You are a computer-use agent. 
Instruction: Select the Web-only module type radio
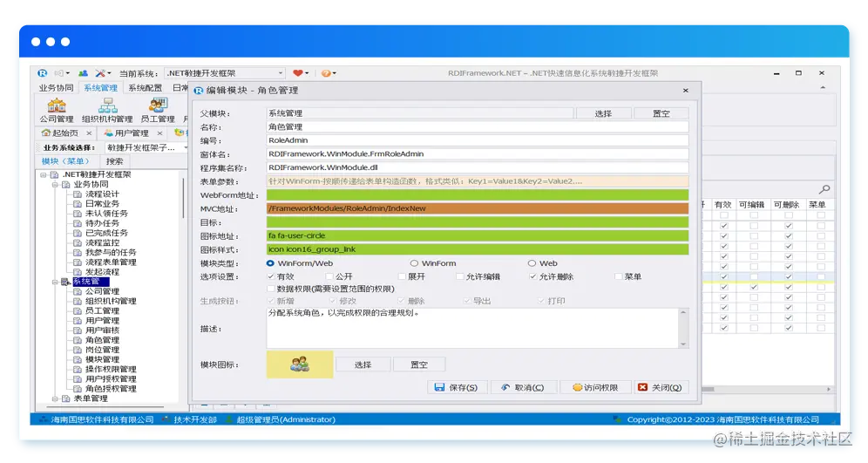[532, 263]
